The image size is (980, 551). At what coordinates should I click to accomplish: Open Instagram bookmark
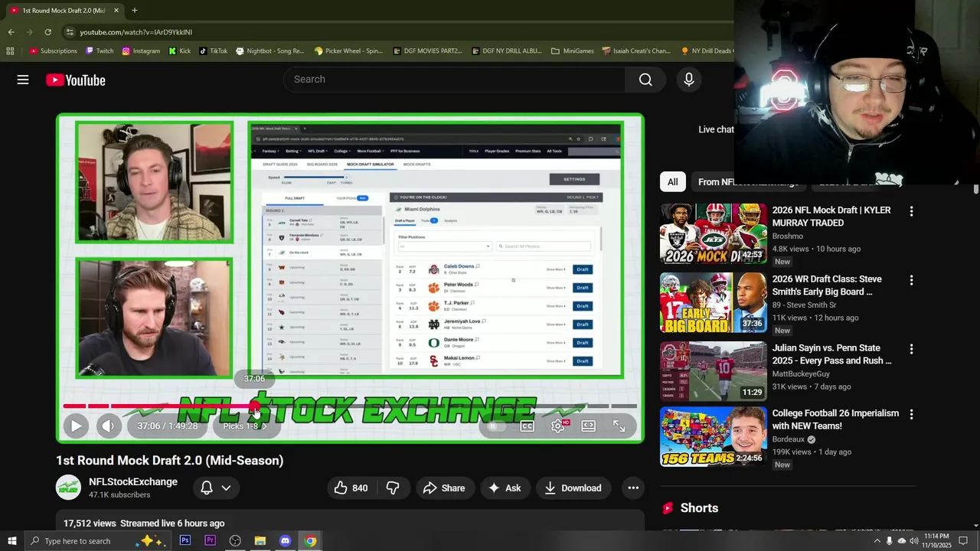[x=141, y=51]
